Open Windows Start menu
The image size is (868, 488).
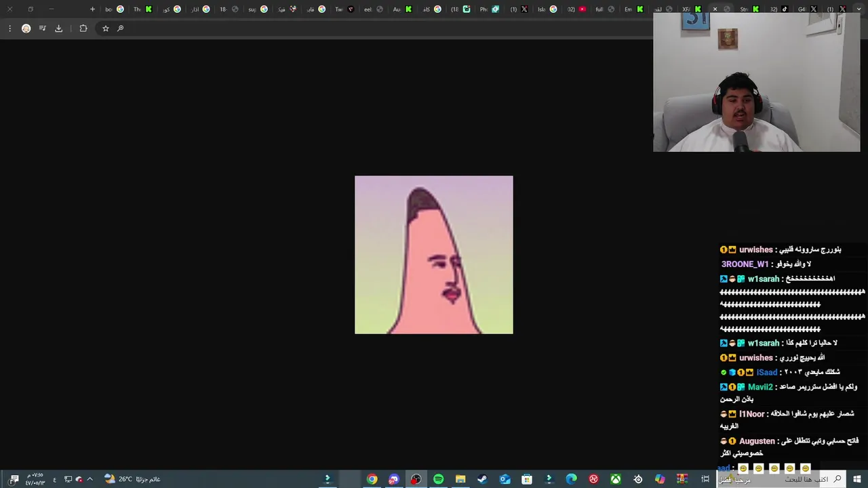click(857, 479)
